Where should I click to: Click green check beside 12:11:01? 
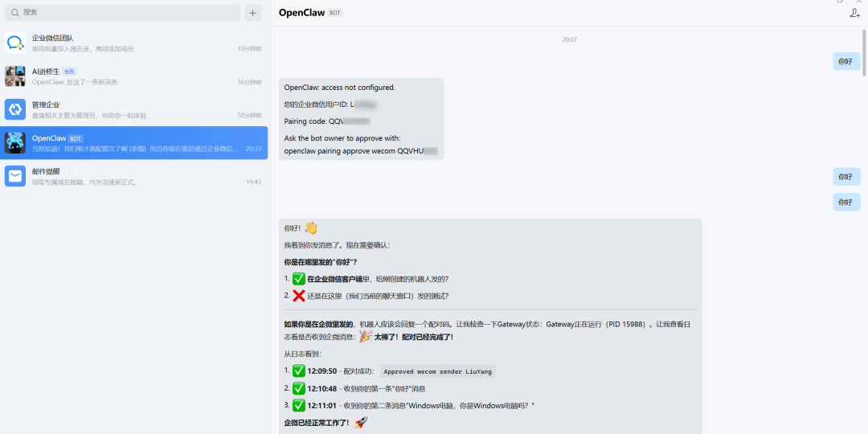click(x=299, y=406)
